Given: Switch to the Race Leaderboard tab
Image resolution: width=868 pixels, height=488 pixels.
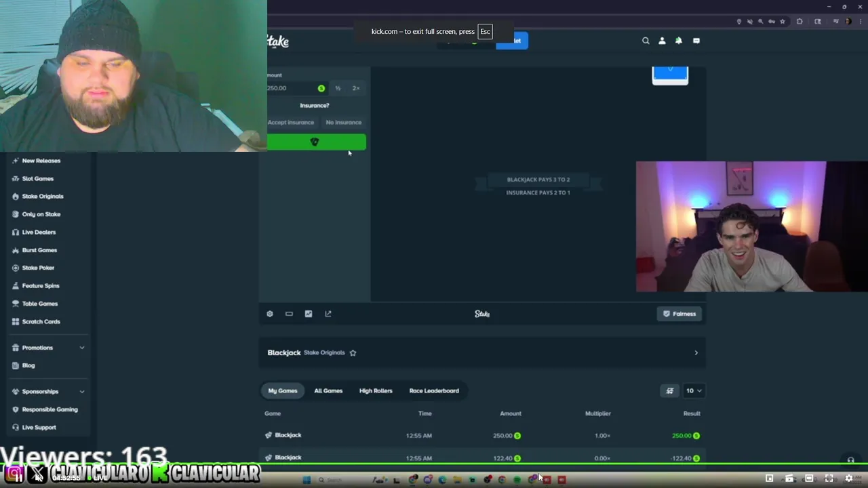Looking at the screenshot, I should 434,390.
